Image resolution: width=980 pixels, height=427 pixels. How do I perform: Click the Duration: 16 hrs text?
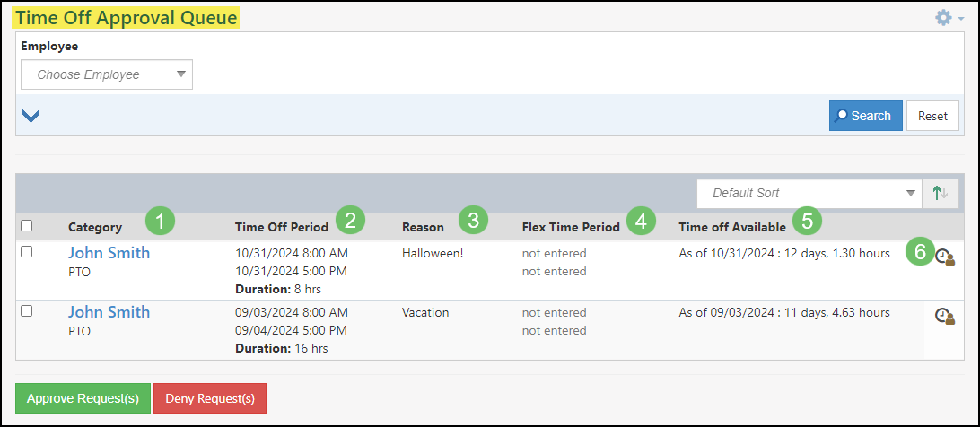click(x=281, y=348)
